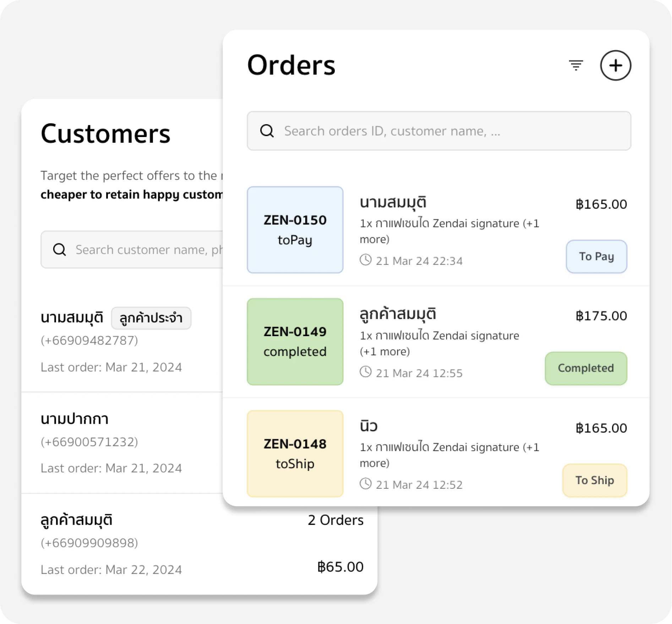672x624 pixels.
Task: Toggle the To Ship status badge
Action: point(595,480)
